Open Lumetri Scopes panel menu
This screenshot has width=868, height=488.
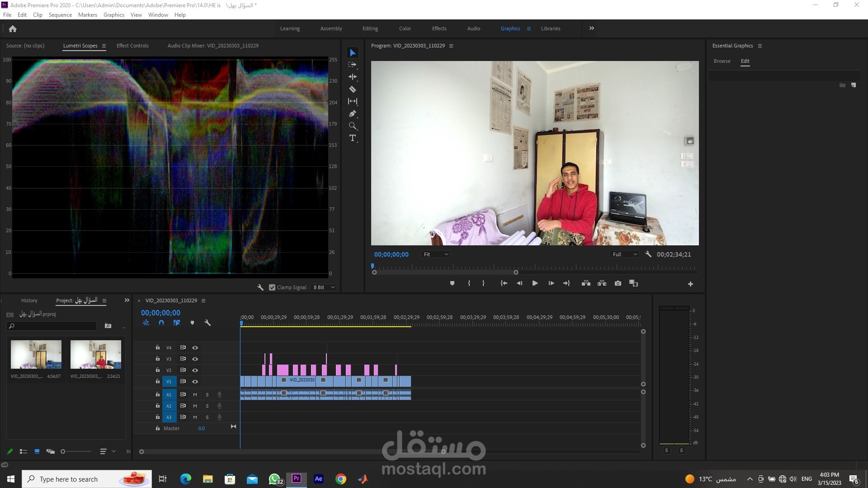(104, 46)
